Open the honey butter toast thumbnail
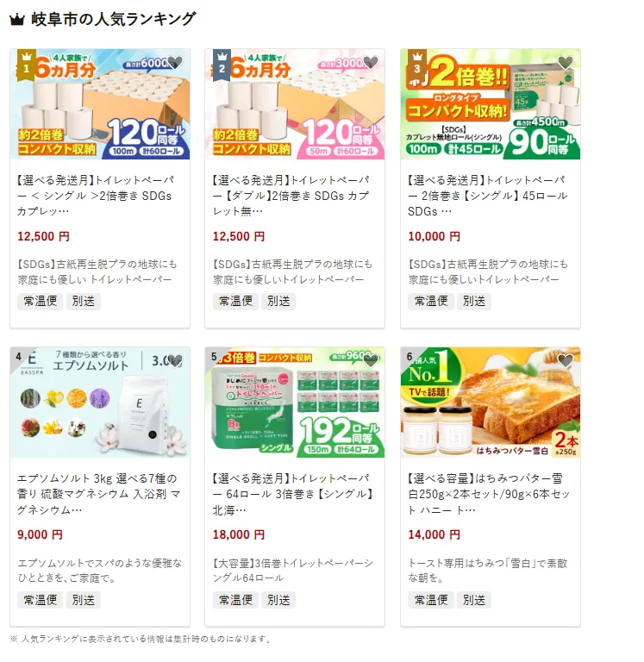This screenshot has height=662, width=644. click(x=491, y=403)
